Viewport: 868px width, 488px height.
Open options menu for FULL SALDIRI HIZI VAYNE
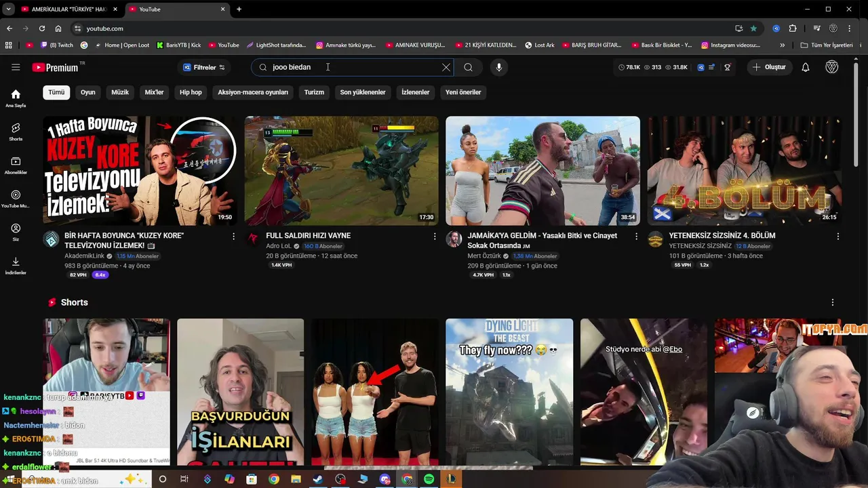point(435,237)
